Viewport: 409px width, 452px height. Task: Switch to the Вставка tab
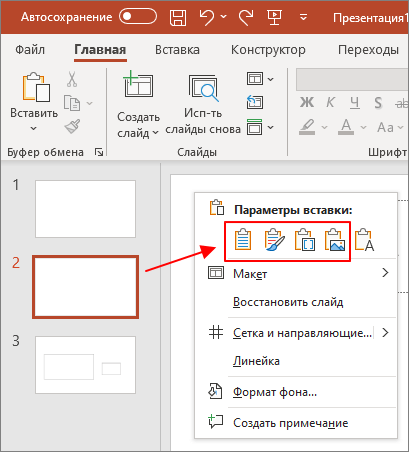pyautogui.click(x=177, y=50)
